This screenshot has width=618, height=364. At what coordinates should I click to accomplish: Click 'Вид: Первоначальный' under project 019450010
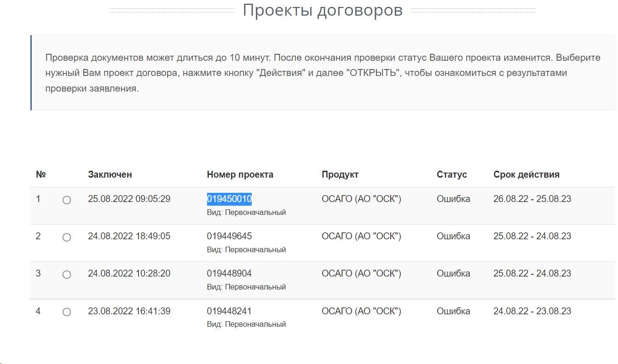[247, 212]
